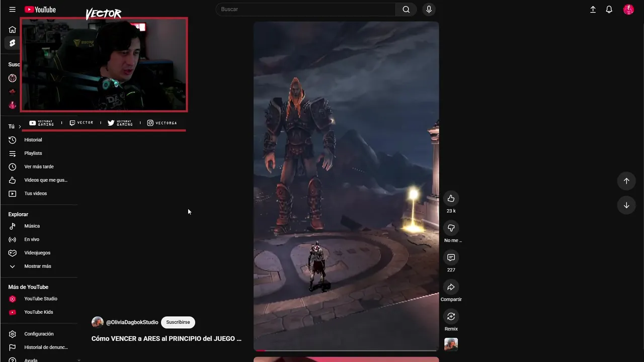This screenshot has height=362, width=644.
Task: Share the Short with Compartir
Action: [x=451, y=287]
